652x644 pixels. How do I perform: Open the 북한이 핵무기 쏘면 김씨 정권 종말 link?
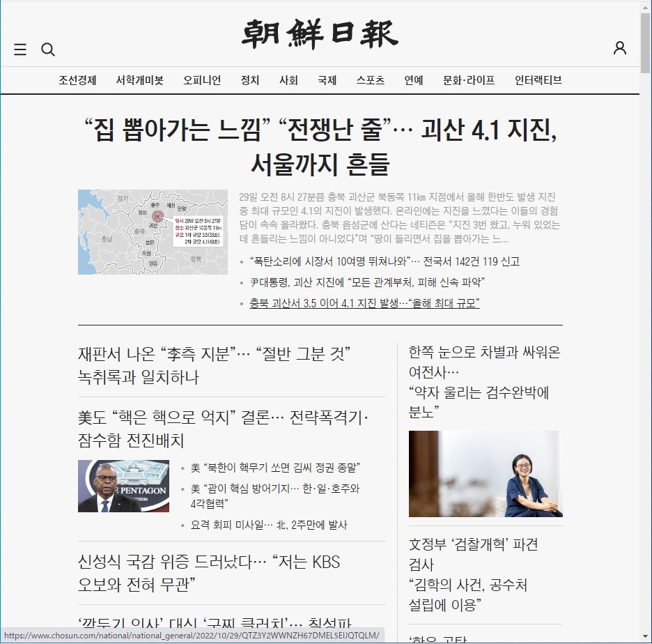tap(275, 468)
